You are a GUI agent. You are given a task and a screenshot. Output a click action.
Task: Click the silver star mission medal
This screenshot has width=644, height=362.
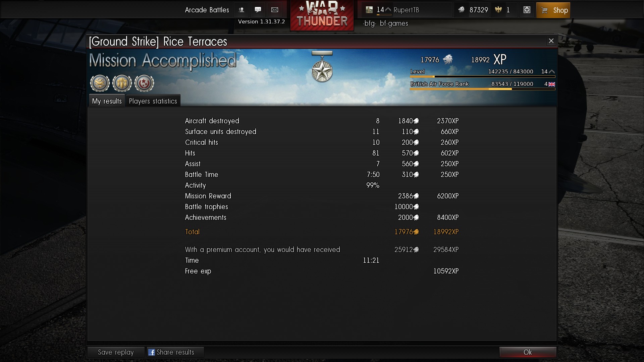[x=322, y=67]
